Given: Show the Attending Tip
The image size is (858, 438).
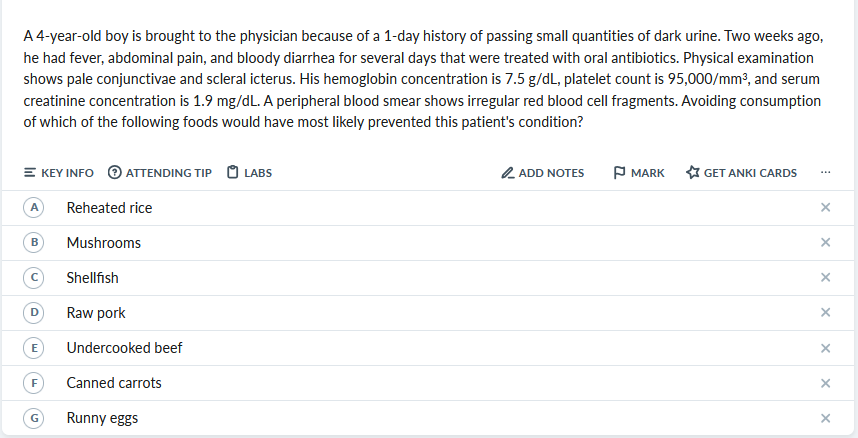Looking at the screenshot, I should click(159, 173).
